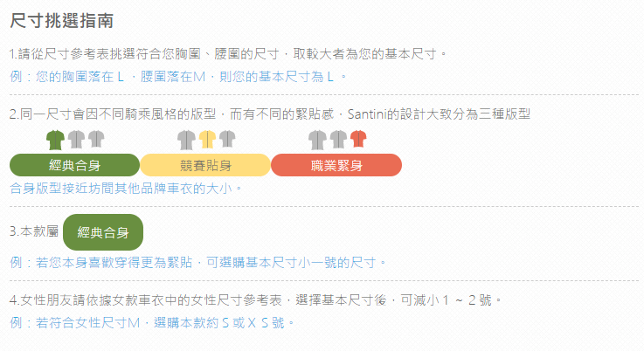
Task: Click blue note 合身版型接近坊間其他品牌車衣的大小
Action: pyautogui.click(x=126, y=188)
